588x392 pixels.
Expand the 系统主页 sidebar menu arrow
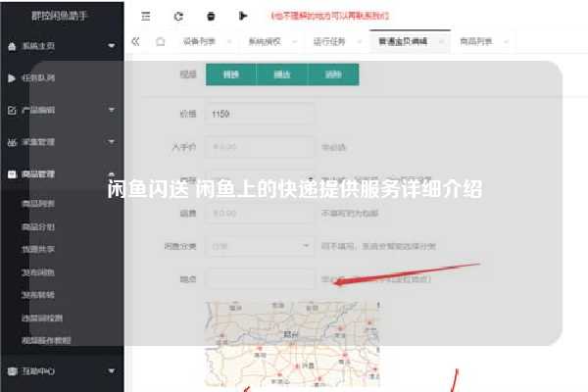(112, 46)
